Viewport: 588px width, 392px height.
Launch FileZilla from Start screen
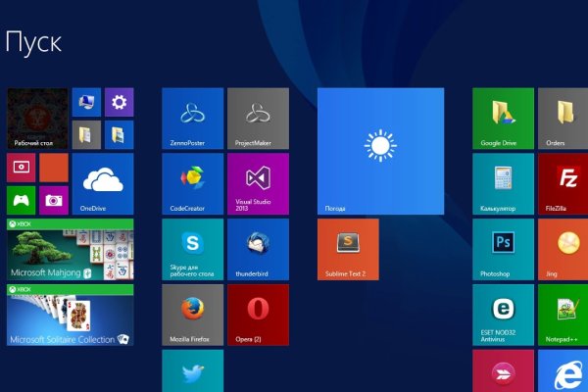click(x=567, y=183)
